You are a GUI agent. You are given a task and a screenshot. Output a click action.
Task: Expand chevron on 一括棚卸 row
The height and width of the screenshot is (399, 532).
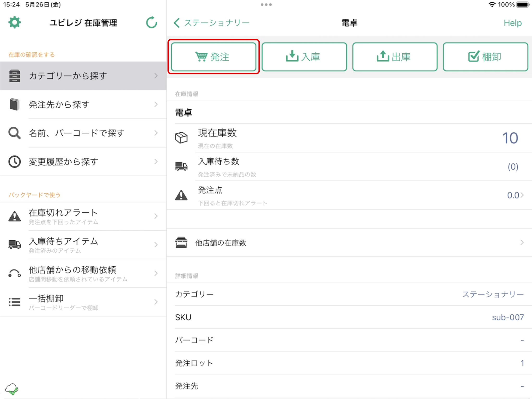(156, 302)
